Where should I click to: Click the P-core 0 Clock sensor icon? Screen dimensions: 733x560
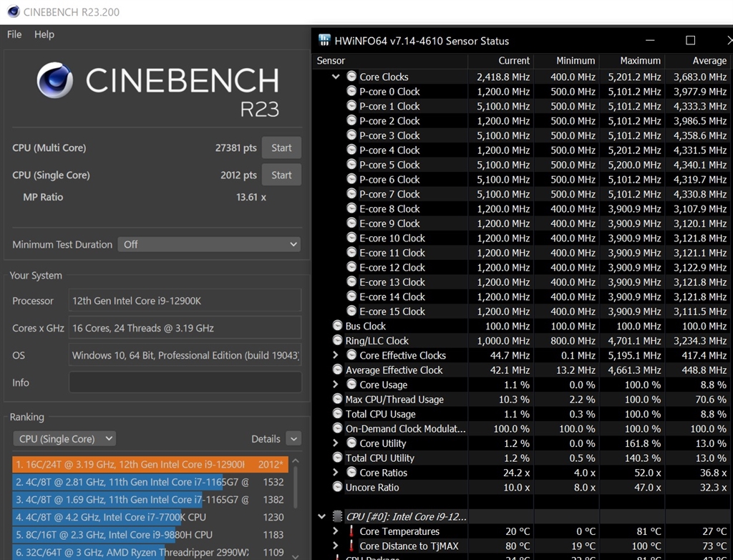(x=351, y=91)
